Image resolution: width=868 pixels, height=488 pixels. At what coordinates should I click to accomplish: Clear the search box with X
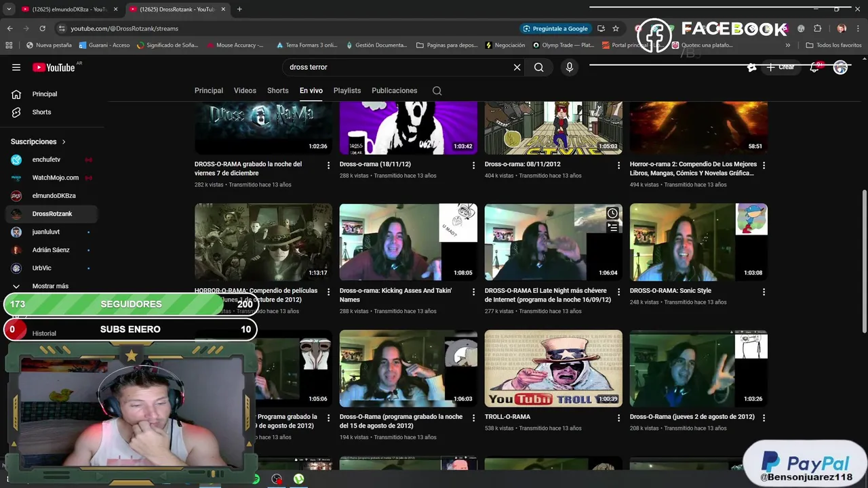point(517,67)
